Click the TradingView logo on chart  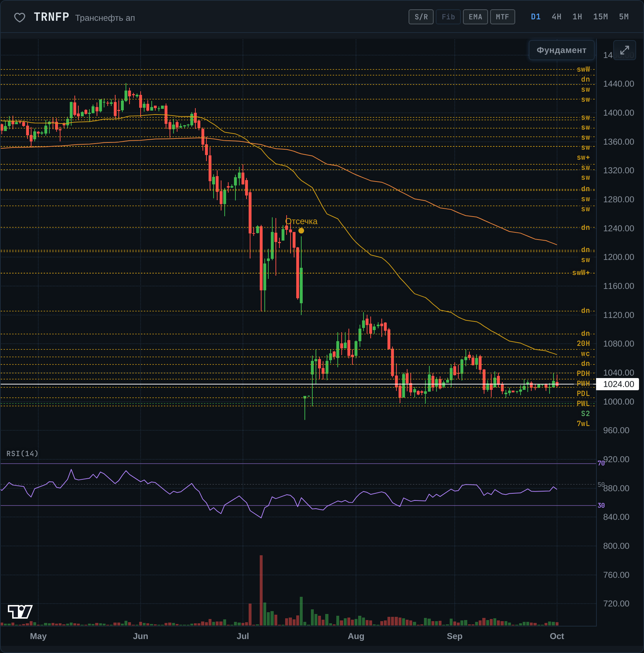pos(20,611)
